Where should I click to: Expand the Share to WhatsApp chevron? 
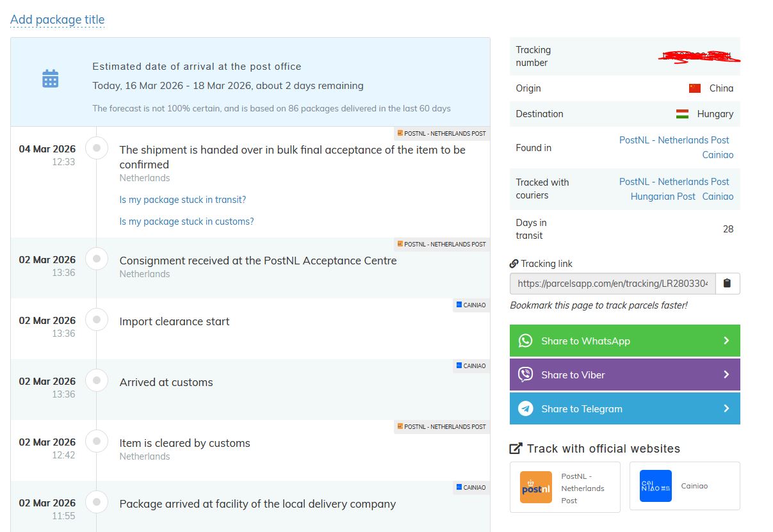pyautogui.click(x=726, y=341)
